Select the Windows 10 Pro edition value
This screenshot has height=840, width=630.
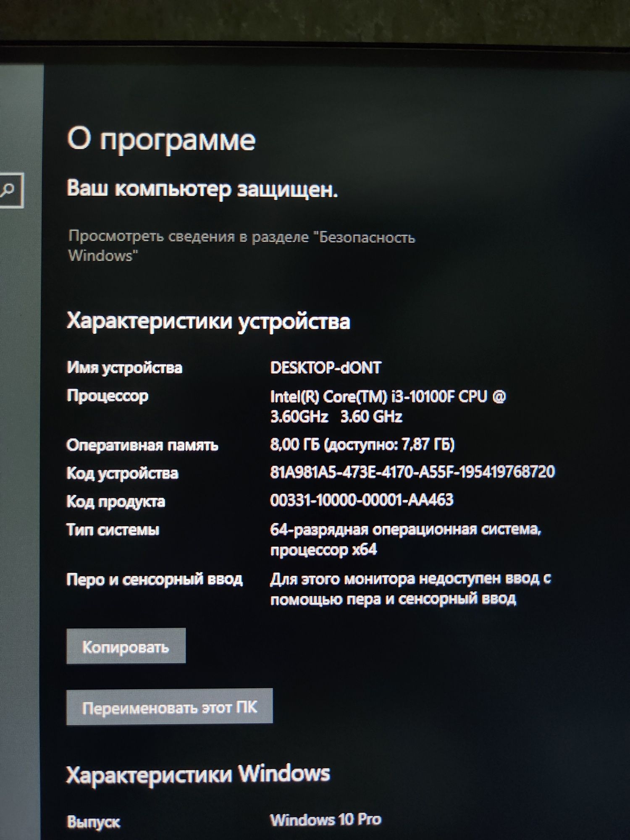point(325,819)
